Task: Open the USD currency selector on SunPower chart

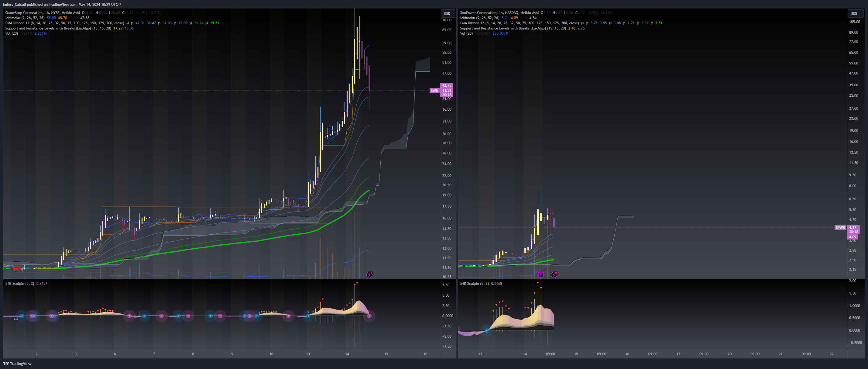Action: pos(855,13)
